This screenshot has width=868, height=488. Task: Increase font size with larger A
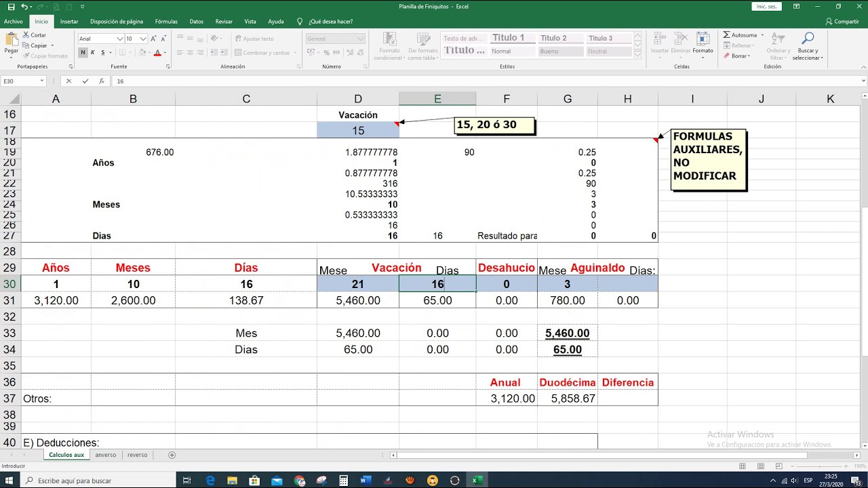tap(155, 39)
